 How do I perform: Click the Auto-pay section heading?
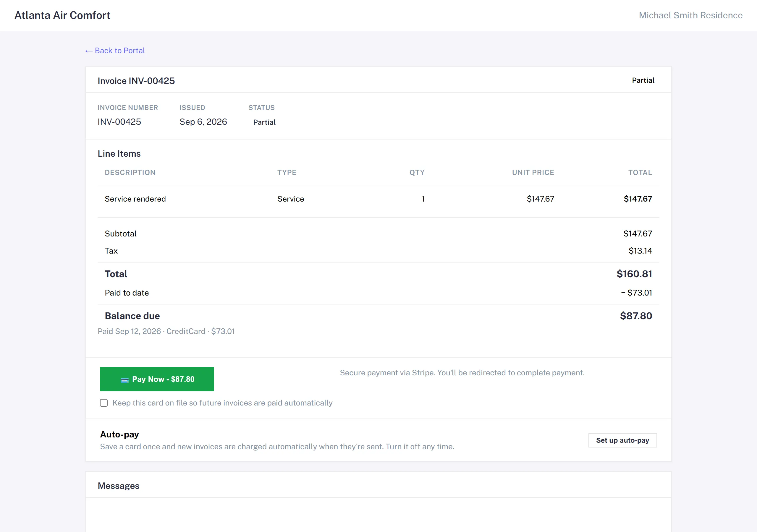119,434
